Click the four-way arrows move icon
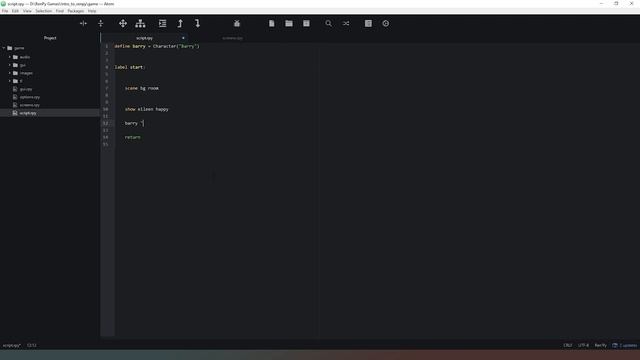Image resolution: width=640 pixels, height=360 pixels. pos(123,24)
